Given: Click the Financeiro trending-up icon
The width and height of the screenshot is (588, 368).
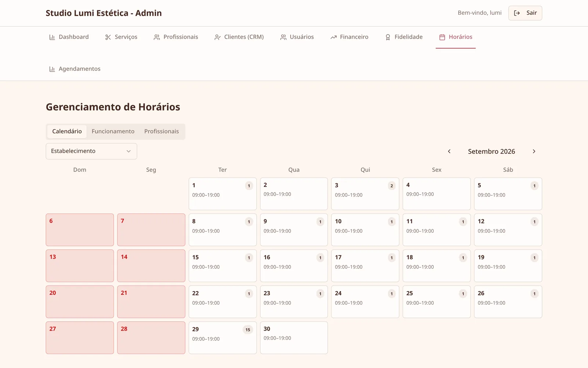Looking at the screenshot, I should (334, 37).
